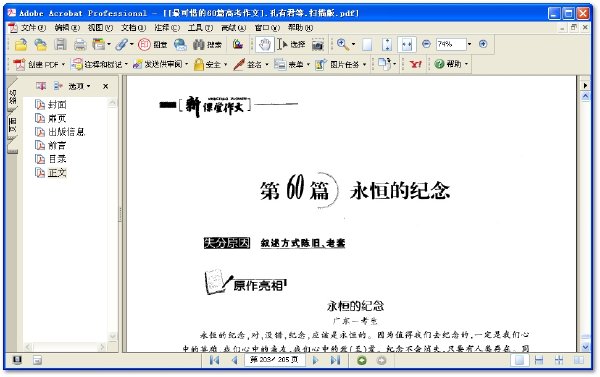
Task: Click the page number field 203/205
Action: point(274,360)
